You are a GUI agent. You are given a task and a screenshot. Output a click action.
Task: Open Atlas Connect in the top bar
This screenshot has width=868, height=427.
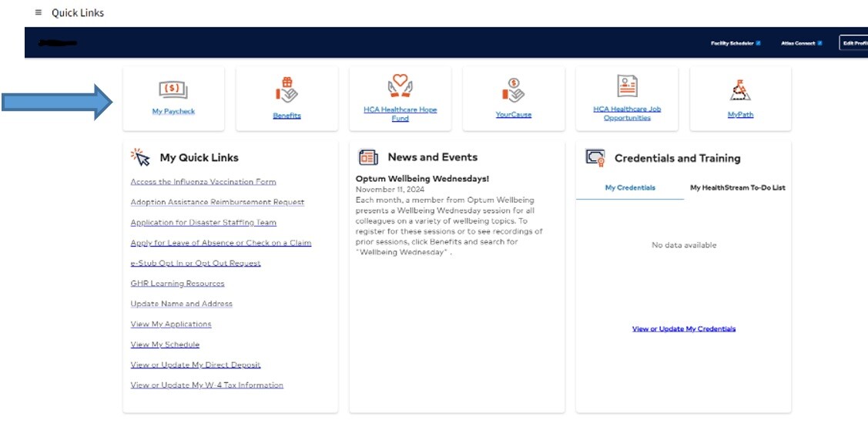pyautogui.click(x=800, y=43)
